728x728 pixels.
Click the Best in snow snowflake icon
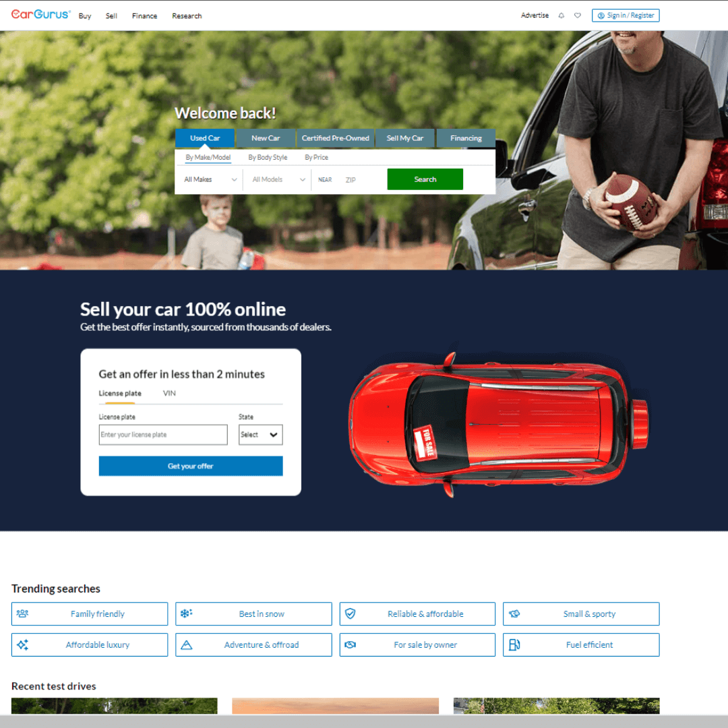[x=186, y=613]
